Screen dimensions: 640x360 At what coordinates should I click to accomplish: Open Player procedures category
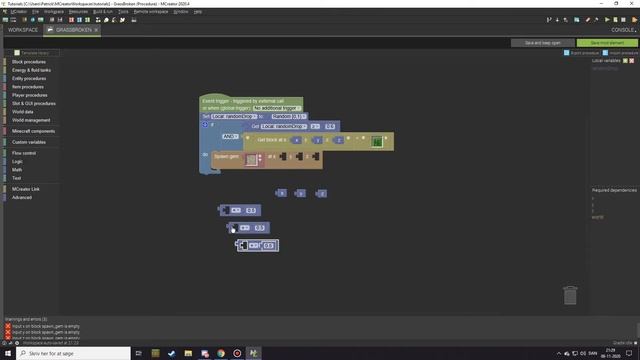tap(29, 95)
